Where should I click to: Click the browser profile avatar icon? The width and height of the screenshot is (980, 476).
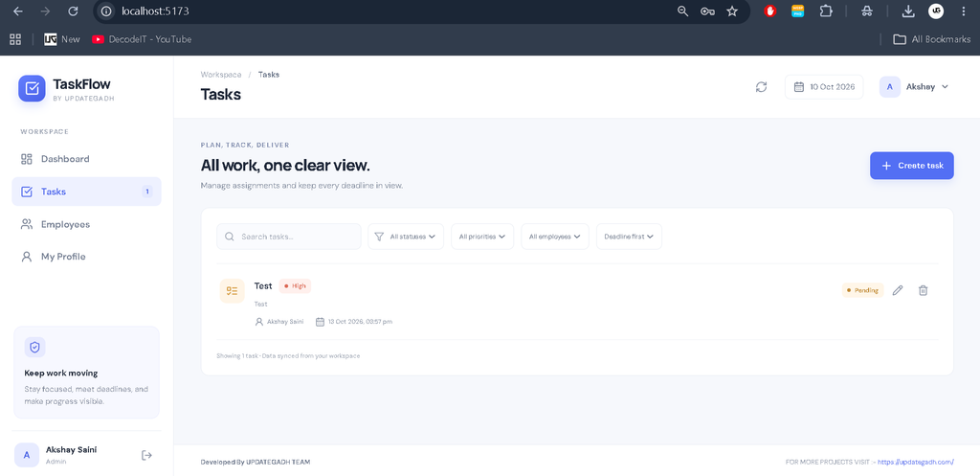click(x=936, y=11)
